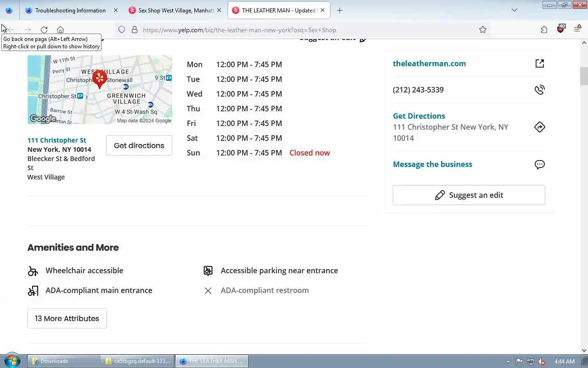
Task: Open the Windows Start menu
Action: tap(12, 361)
